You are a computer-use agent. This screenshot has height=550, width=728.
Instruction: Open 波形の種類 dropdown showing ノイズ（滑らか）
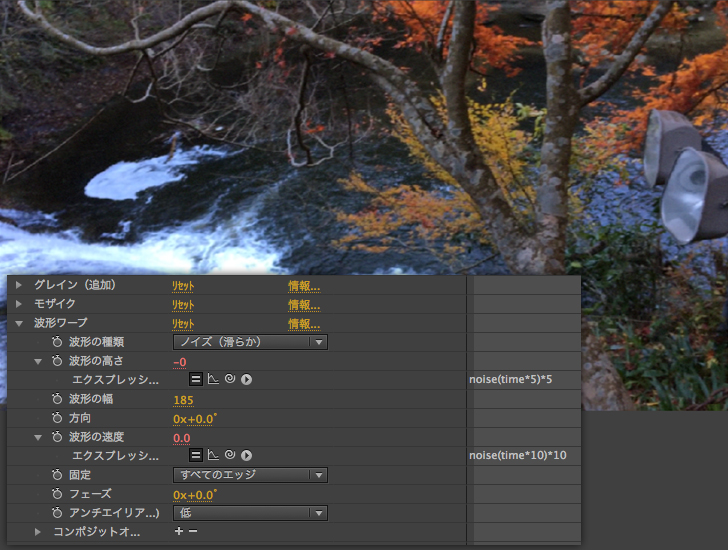tap(250, 342)
